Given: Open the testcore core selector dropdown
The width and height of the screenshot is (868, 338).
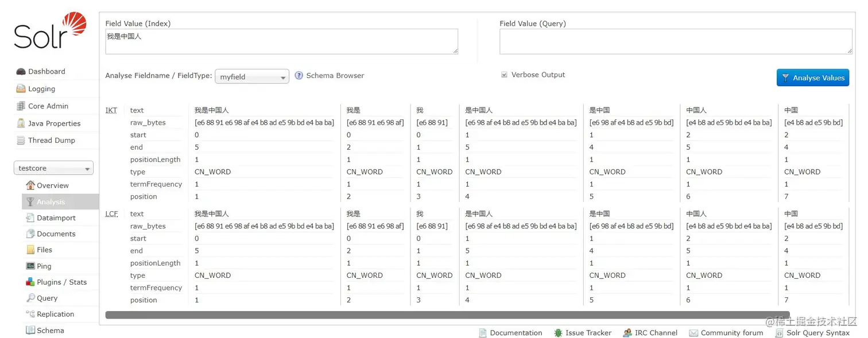Looking at the screenshot, I should tap(53, 168).
